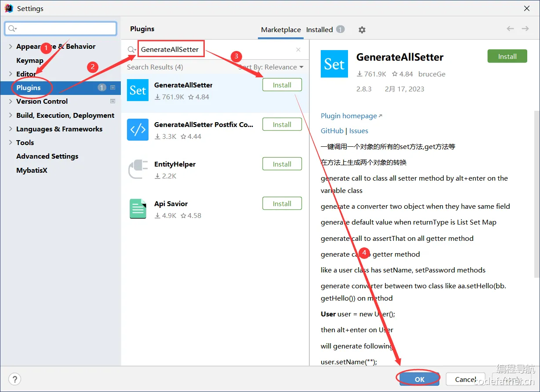Click the Api Savior document icon

[138, 209]
